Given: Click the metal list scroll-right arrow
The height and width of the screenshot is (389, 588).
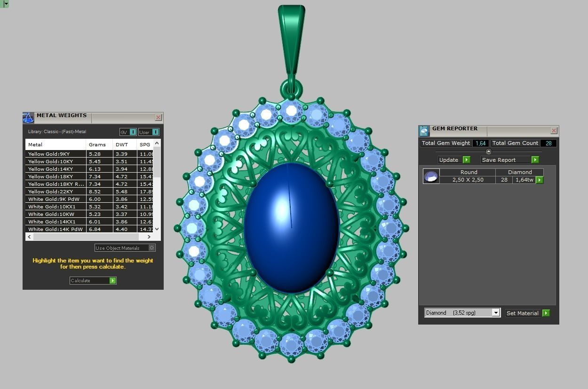Looking at the screenshot, I should (149, 237).
